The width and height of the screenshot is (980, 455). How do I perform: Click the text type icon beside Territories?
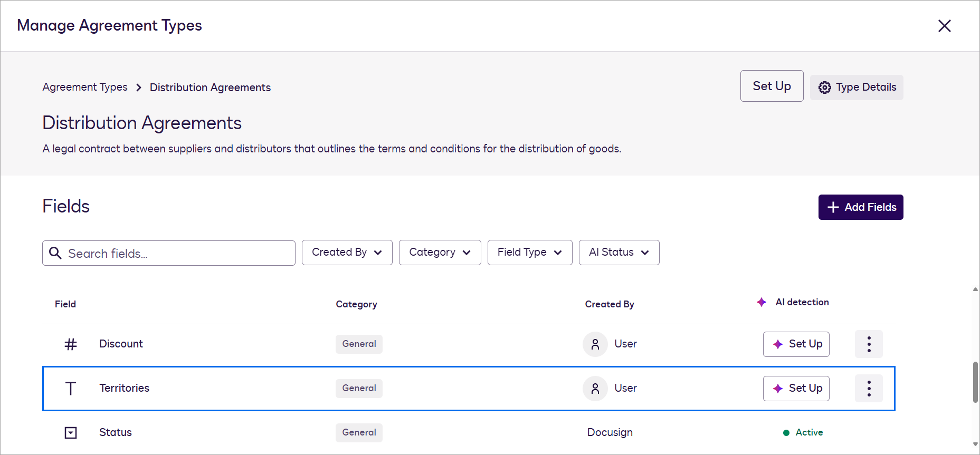[71, 389]
